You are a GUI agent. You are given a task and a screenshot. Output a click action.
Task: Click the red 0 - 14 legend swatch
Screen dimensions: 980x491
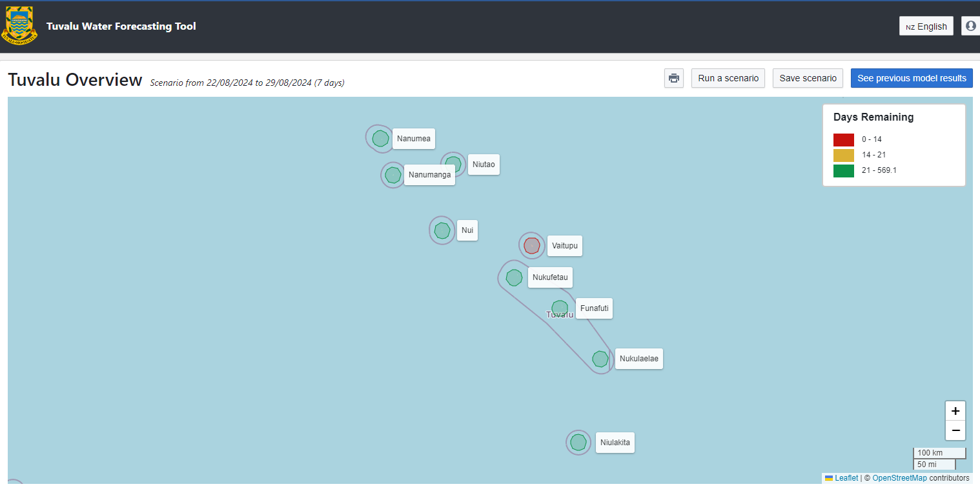[843, 139]
